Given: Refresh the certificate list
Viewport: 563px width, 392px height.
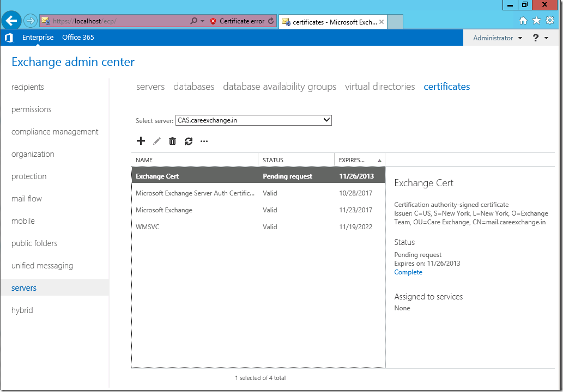Looking at the screenshot, I should [189, 141].
